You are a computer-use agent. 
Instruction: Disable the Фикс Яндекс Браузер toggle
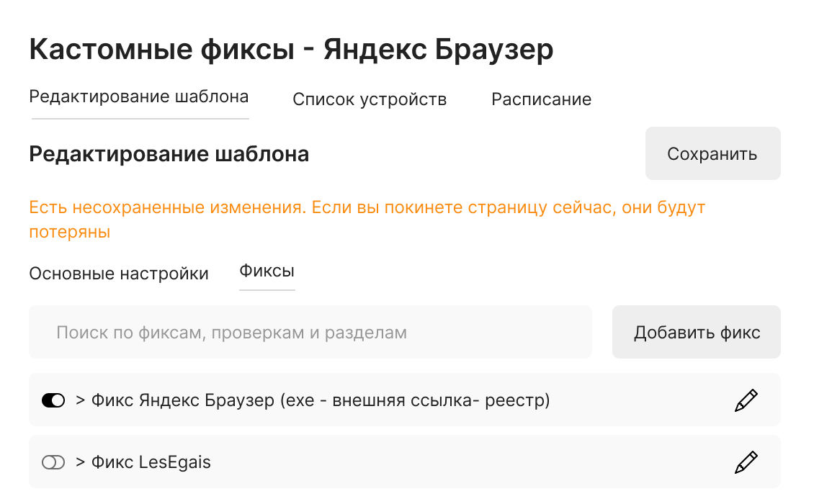[x=53, y=400]
